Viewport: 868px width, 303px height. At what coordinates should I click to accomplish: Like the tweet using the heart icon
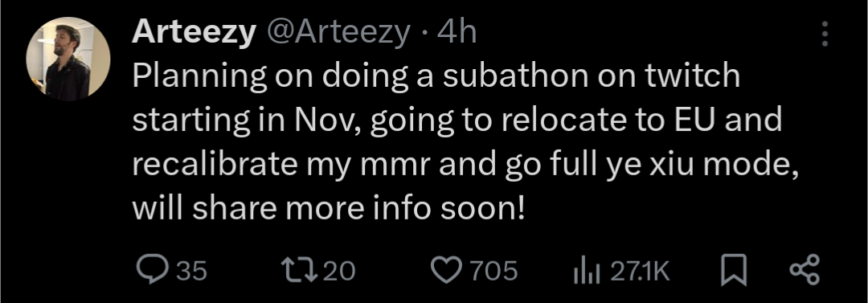[x=446, y=271]
